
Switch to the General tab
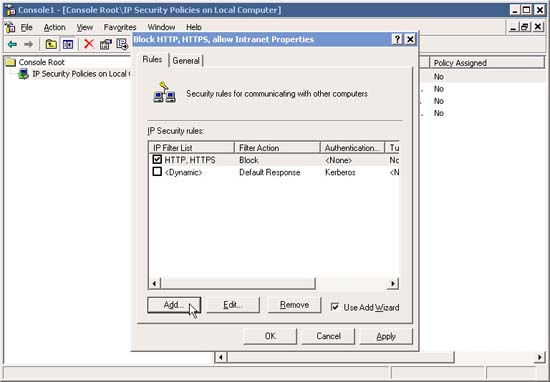pos(186,61)
